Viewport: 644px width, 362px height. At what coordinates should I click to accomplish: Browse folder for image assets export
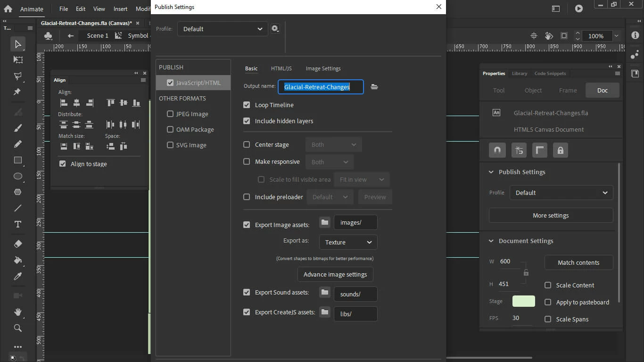(325, 222)
